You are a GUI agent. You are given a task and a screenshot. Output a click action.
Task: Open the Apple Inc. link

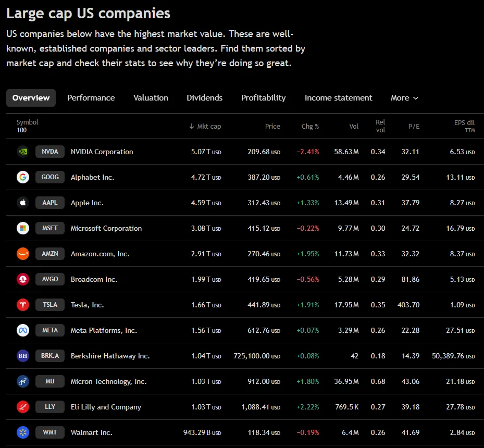tap(87, 203)
